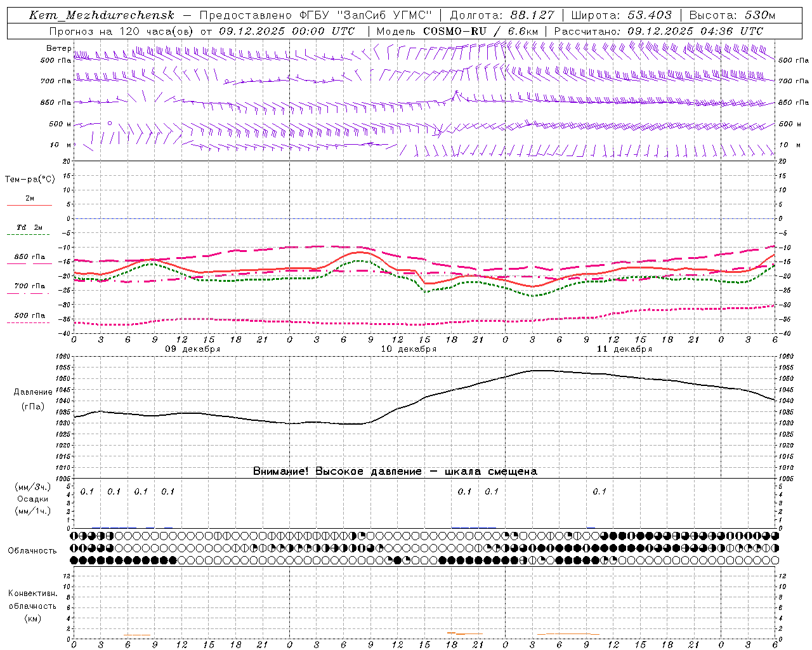Select the provider text ФГБУ "ЗапСиб УГМС"
The height and width of the screenshot is (650, 812).
(x=366, y=15)
